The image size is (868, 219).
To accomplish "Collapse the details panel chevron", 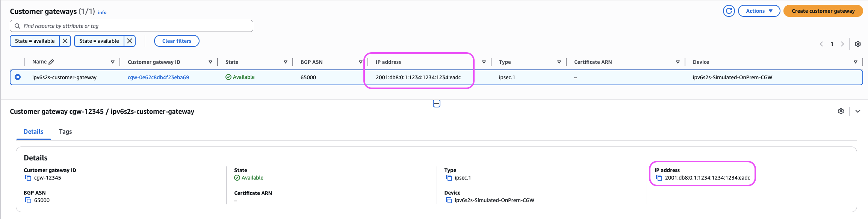I will point(857,111).
